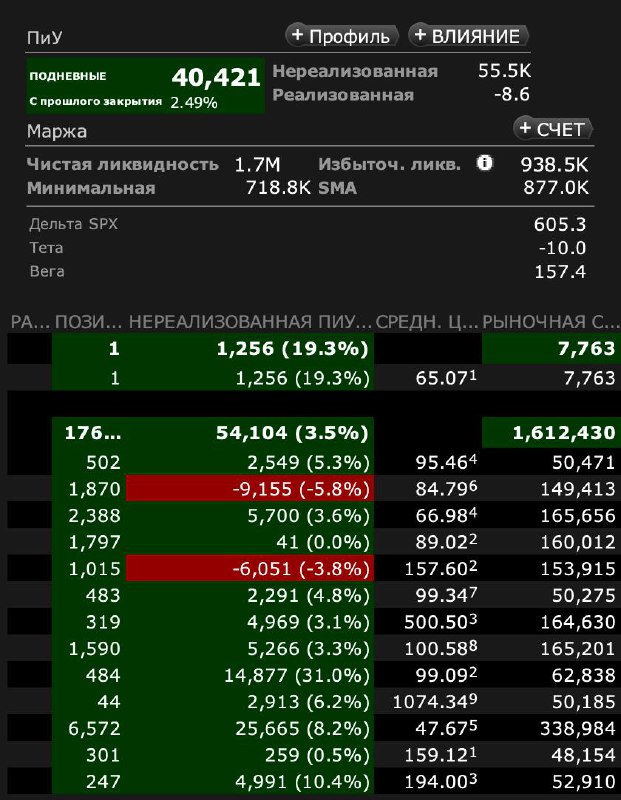The width and height of the screenshot is (621, 800).
Task: Click the 14,877 (31.0%) unrealized P&L cell
Action: (x=250, y=675)
